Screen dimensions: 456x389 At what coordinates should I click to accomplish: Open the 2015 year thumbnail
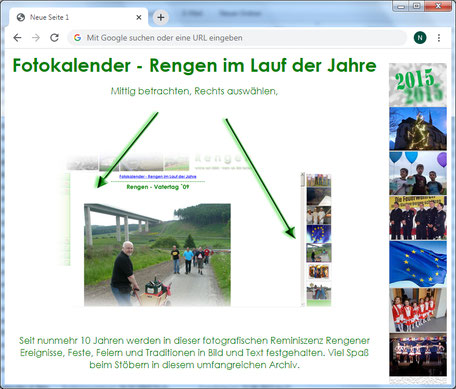[418, 85]
